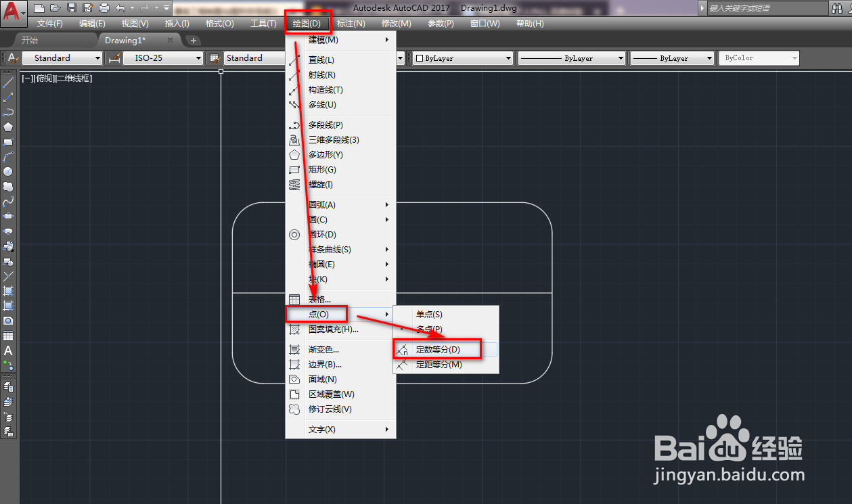Select the 点(O) submenu entry
This screenshot has height=504, width=852.
click(x=340, y=315)
